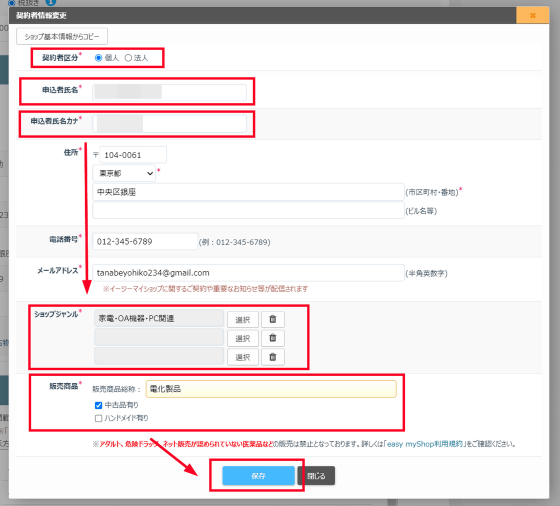Click 選択 for the first genre row
This screenshot has height=506, width=560.
tap(243, 320)
